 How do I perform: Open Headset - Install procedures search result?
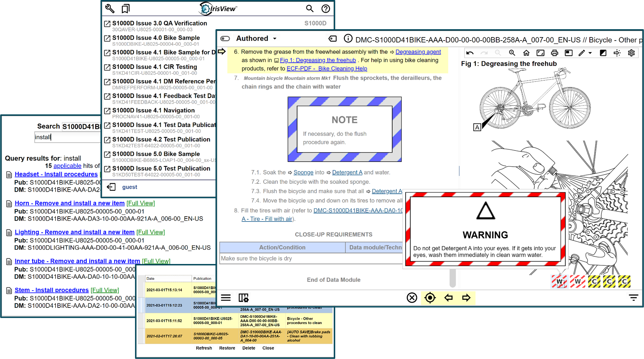[x=56, y=174]
